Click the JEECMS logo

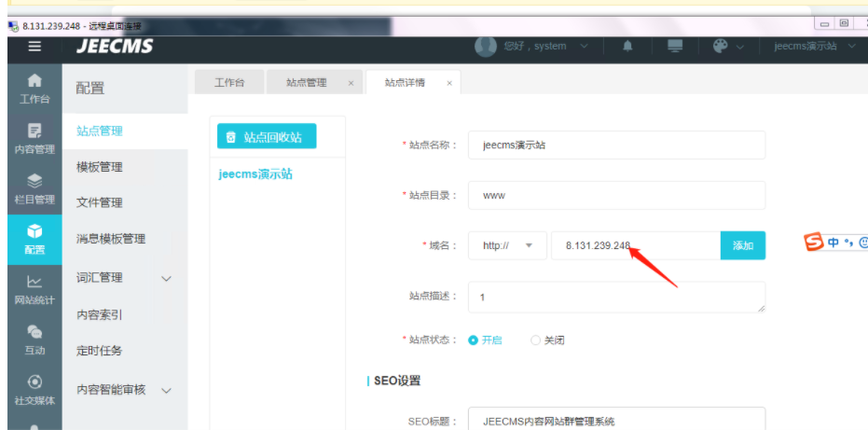point(115,47)
